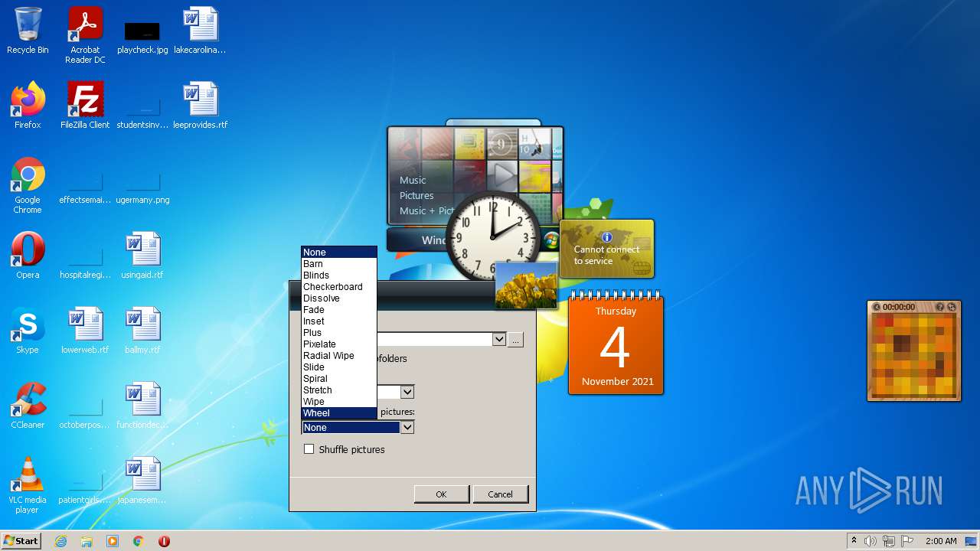Click Music in Media Center gadget
The width and height of the screenshot is (980, 551).
(x=413, y=180)
